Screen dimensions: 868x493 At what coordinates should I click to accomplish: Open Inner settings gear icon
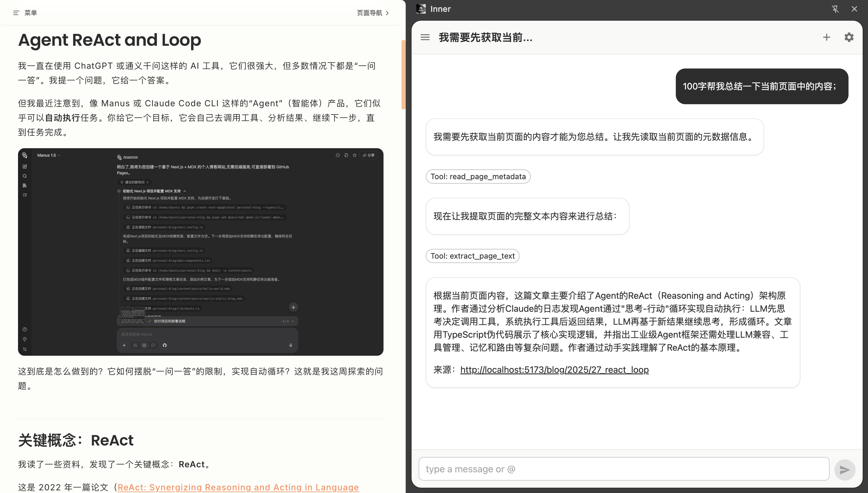tap(849, 37)
